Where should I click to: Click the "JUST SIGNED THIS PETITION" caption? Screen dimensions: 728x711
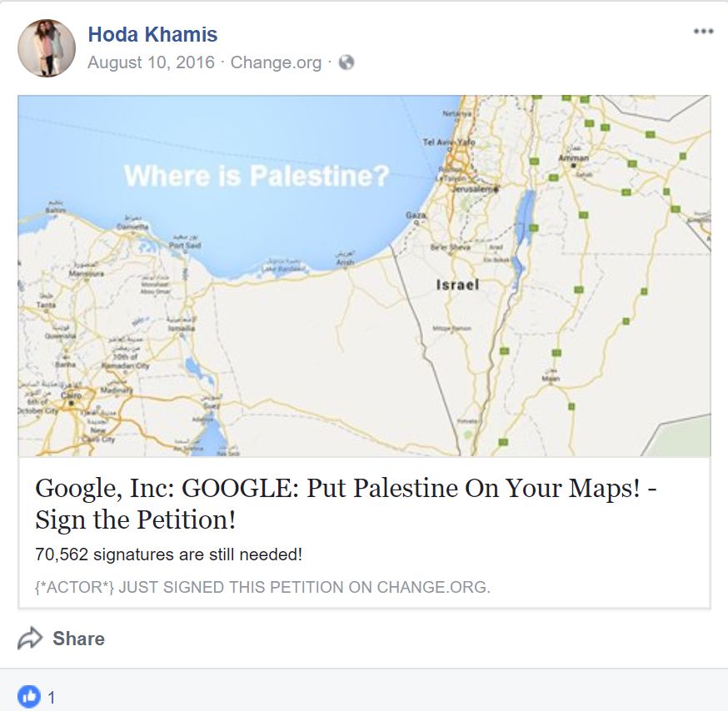click(x=262, y=587)
